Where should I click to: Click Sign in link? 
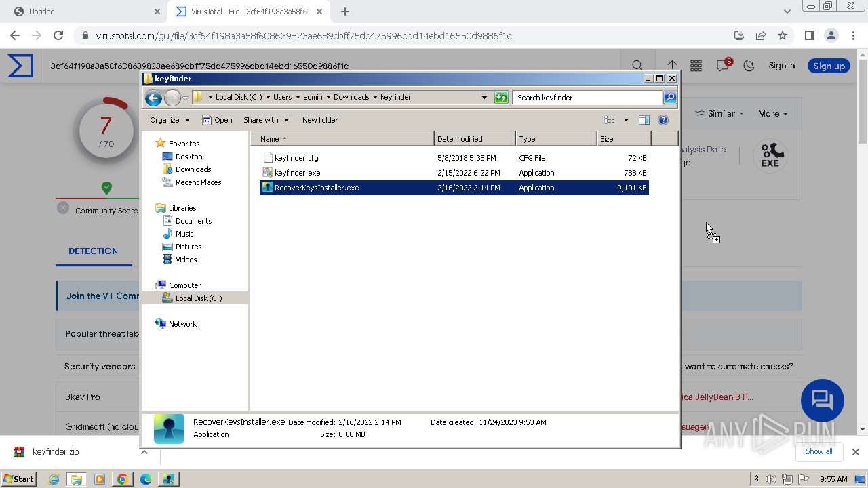tap(782, 66)
